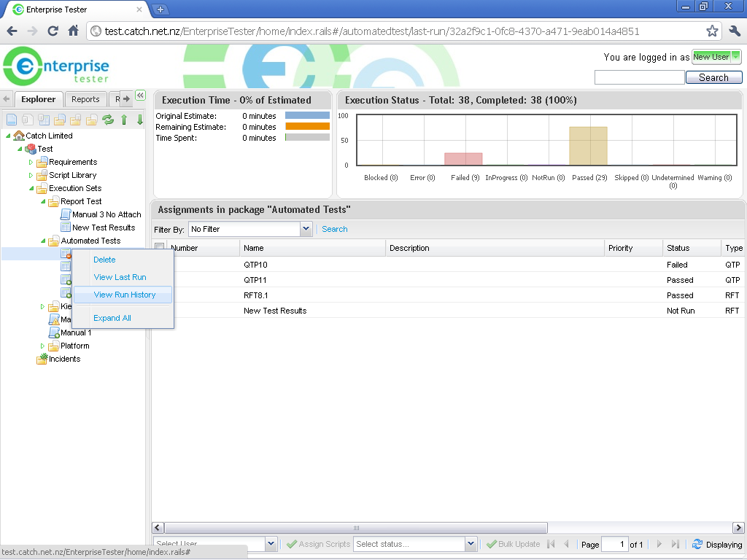The height and width of the screenshot is (560, 747).
Task: Click the green move up arrow icon
Action: [124, 120]
